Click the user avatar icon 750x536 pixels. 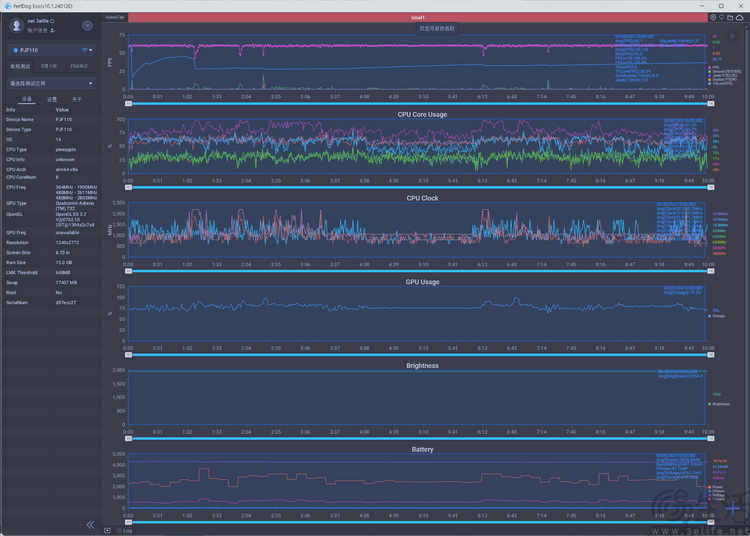[x=16, y=25]
